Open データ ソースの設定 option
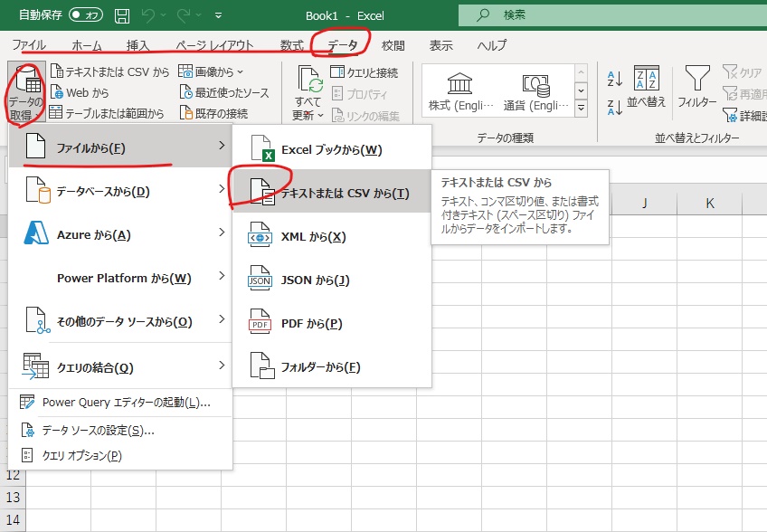This screenshot has width=767, height=532. tap(120, 430)
